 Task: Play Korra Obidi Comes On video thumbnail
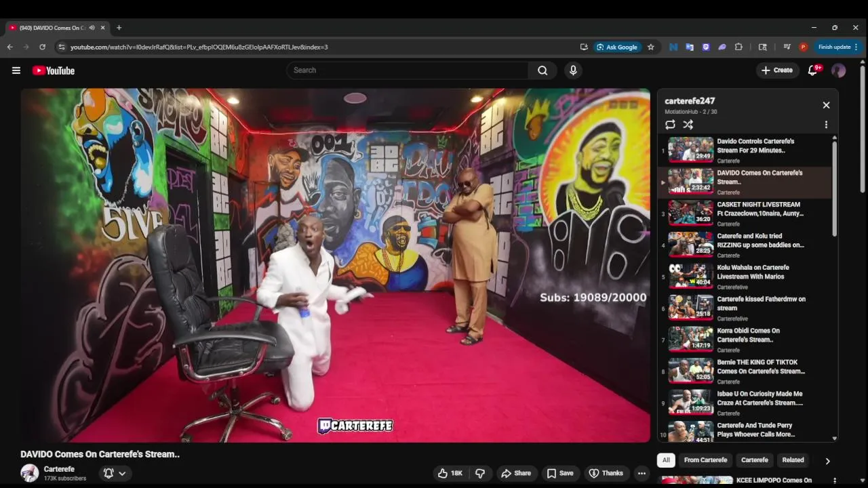point(691,340)
